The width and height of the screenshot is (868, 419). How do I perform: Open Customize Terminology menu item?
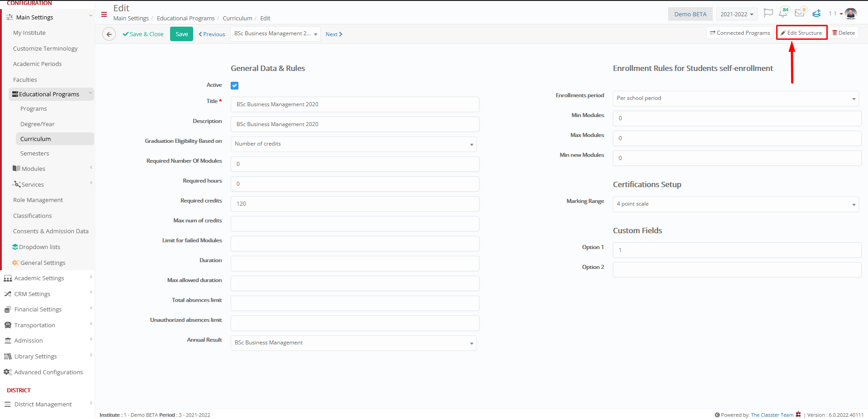click(45, 49)
